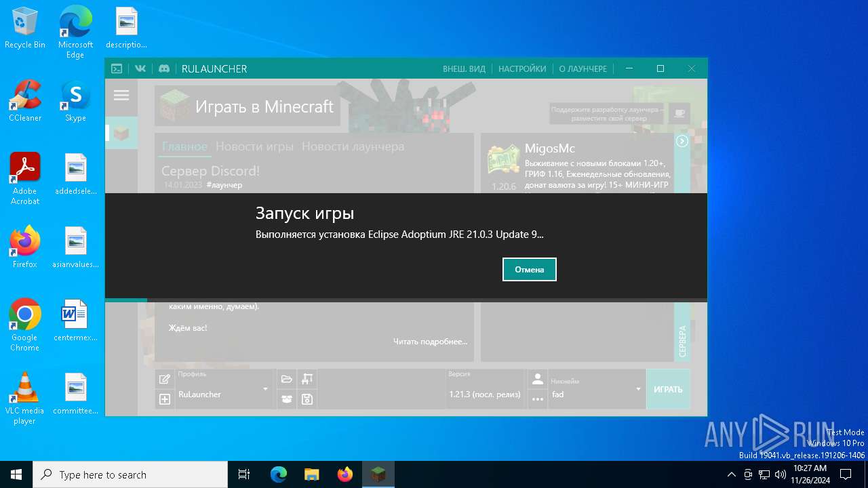This screenshot has width=868, height=488.
Task: Switch to the Новости игры tab
Action: click(x=254, y=146)
